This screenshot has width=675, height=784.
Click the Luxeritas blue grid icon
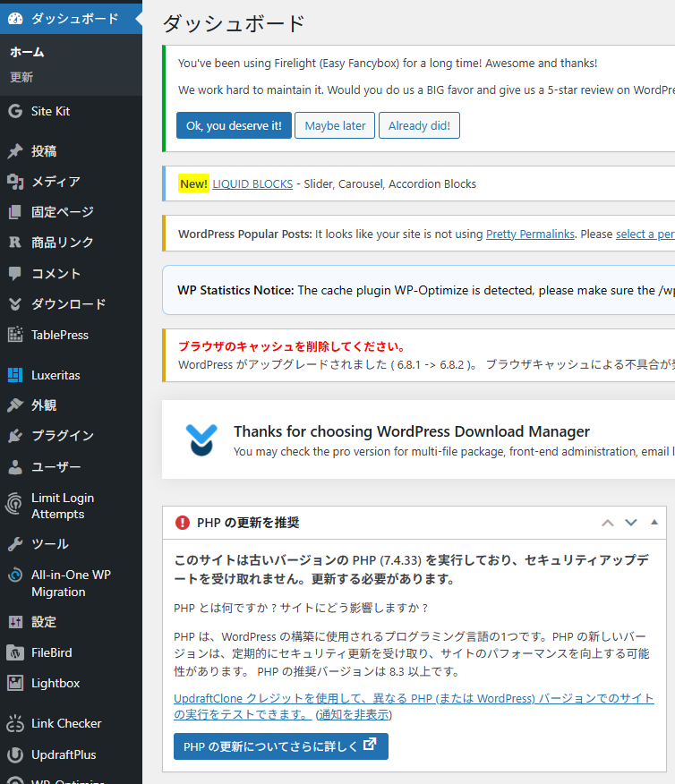[x=15, y=375]
